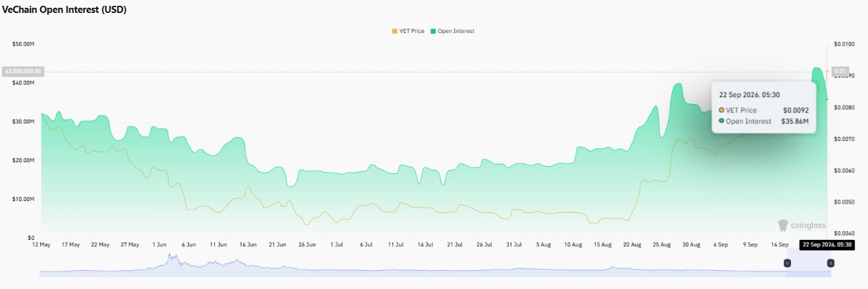Click the $0.0080 right axis label

point(845,107)
